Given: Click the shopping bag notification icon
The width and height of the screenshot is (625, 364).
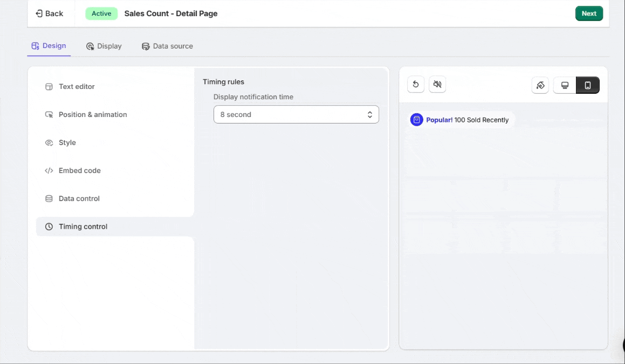Looking at the screenshot, I should coord(416,120).
